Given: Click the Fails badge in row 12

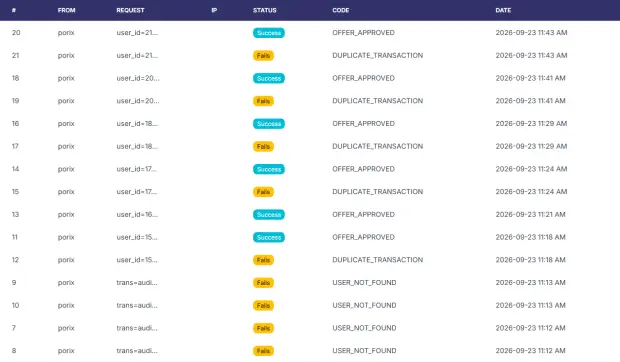Looking at the screenshot, I should (263, 260).
